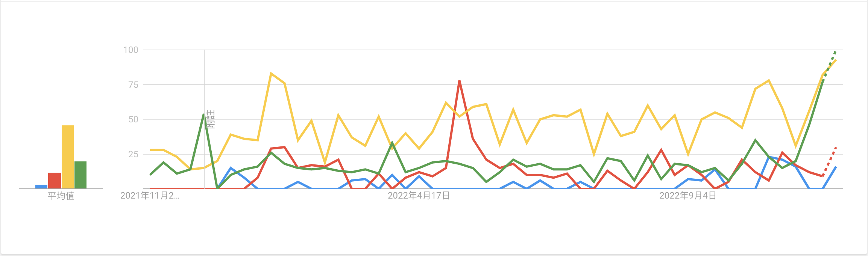
Task: Click the 75 y-axis label
Action: (133, 85)
